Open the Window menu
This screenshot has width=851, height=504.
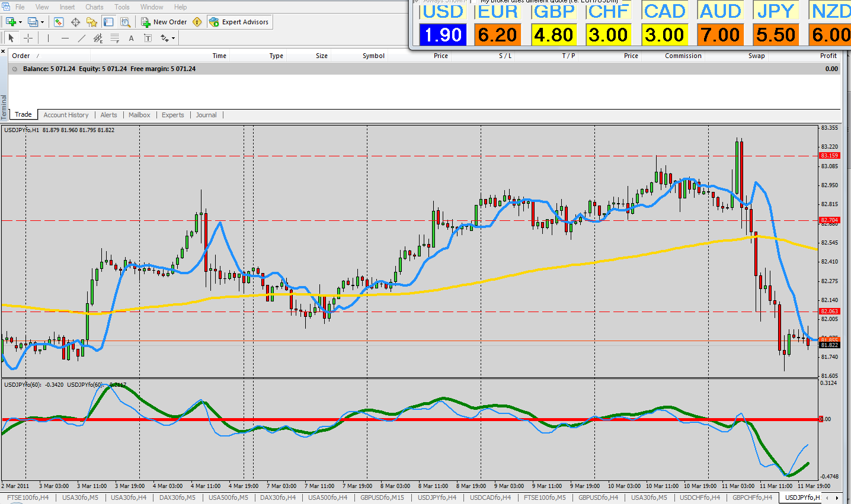click(152, 7)
